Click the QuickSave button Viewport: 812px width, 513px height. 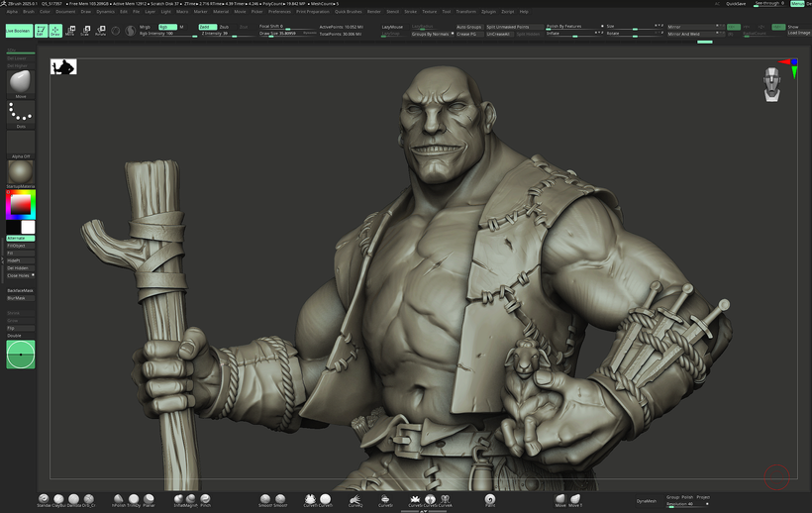[x=736, y=4]
